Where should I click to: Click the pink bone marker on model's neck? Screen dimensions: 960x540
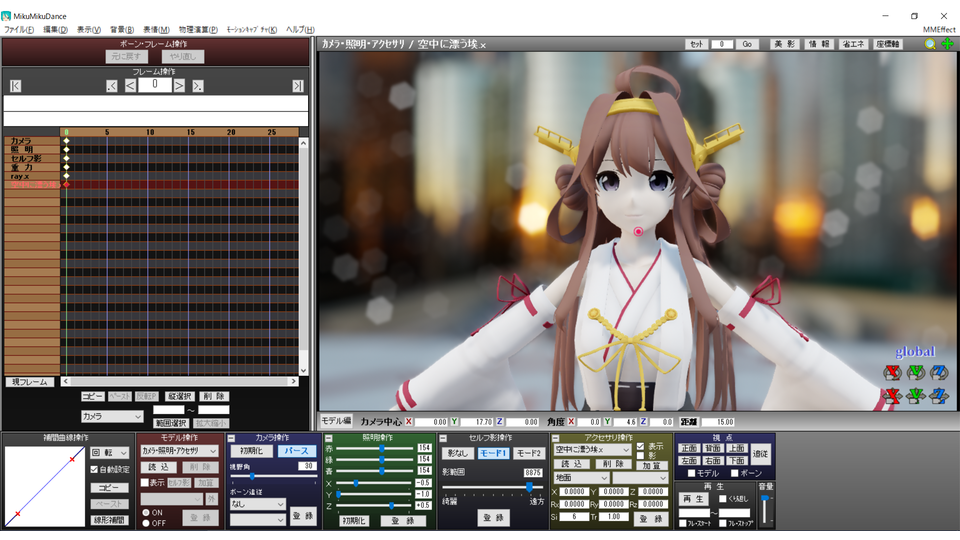(x=638, y=231)
